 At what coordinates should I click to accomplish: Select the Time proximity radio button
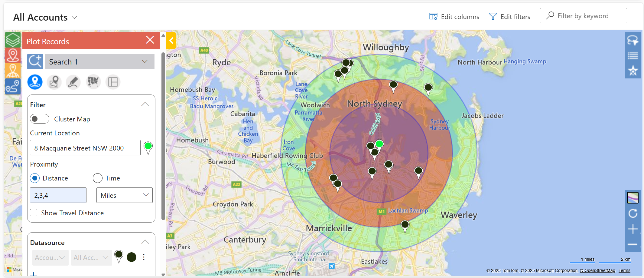(x=98, y=178)
